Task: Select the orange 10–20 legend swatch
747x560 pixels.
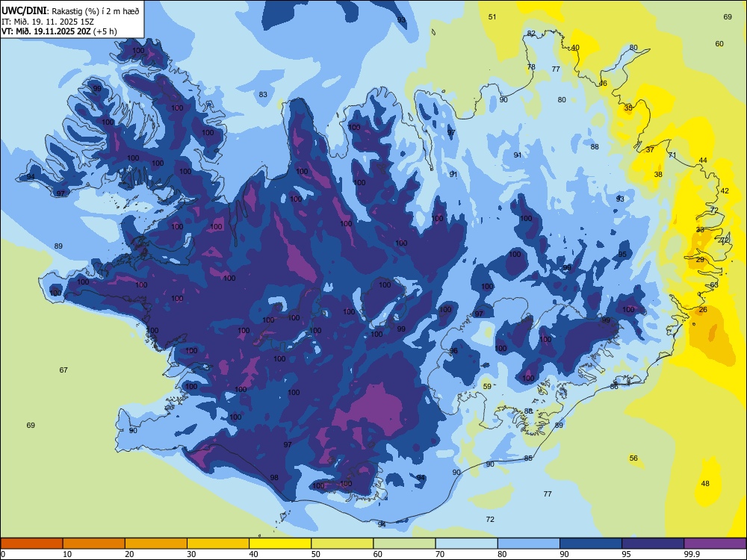Action: pyautogui.click(x=94, y=544)
